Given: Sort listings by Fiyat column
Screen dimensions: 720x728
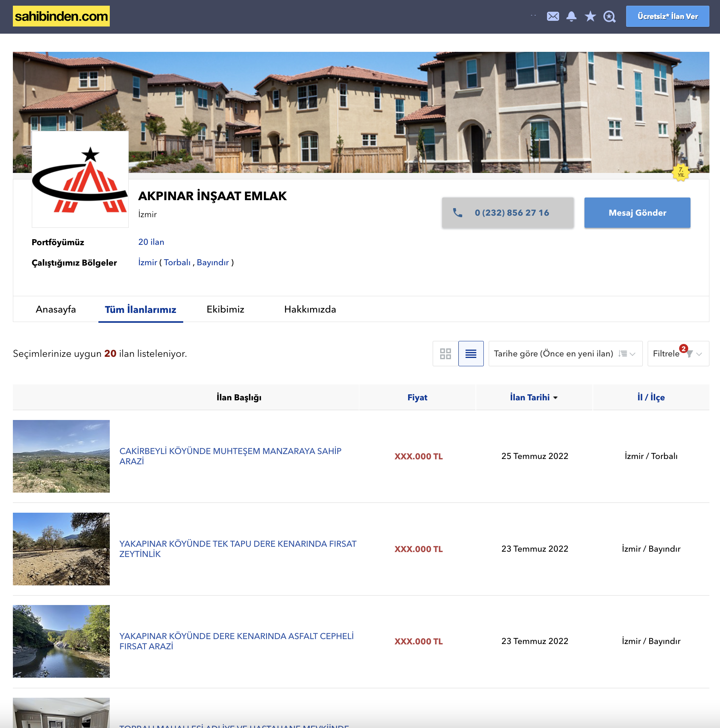Looking at the screenshot, I should tap(417, 397).
